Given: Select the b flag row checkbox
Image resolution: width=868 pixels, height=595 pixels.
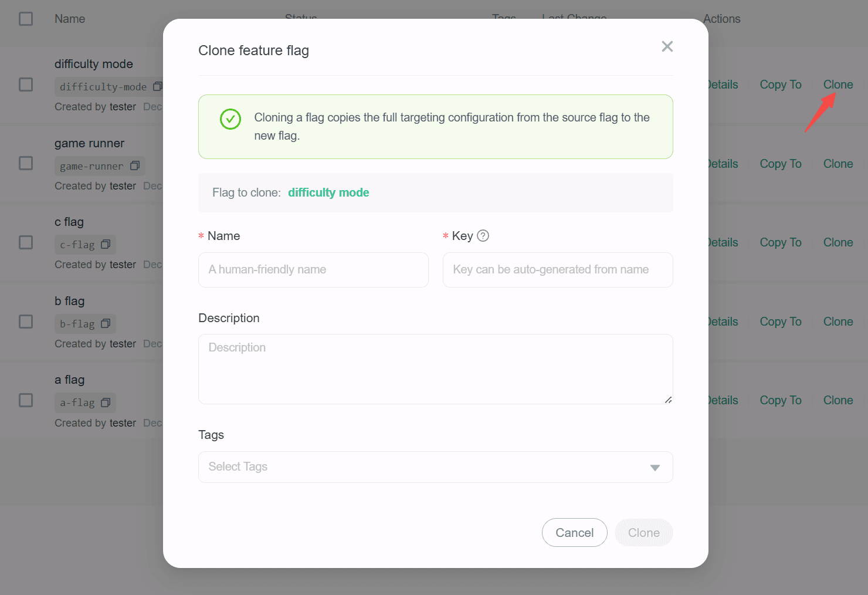Looking at the screenshot, I should (x=26, y=322).
